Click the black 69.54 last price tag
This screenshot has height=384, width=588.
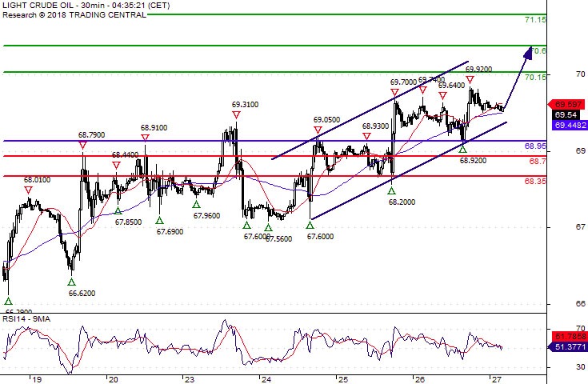[x=566, y=114]
